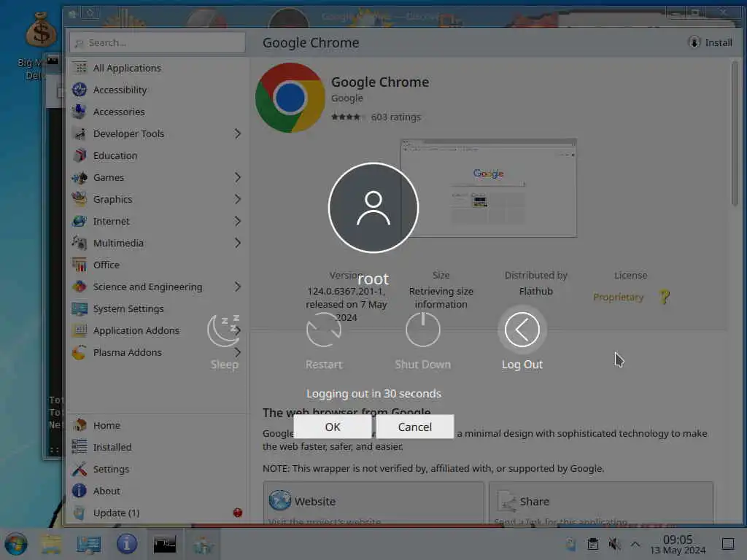Switch to the terminal taskbar window
The width and height of the screenshot is (747, 560).
pyautogui.click(x=165, y=544)
